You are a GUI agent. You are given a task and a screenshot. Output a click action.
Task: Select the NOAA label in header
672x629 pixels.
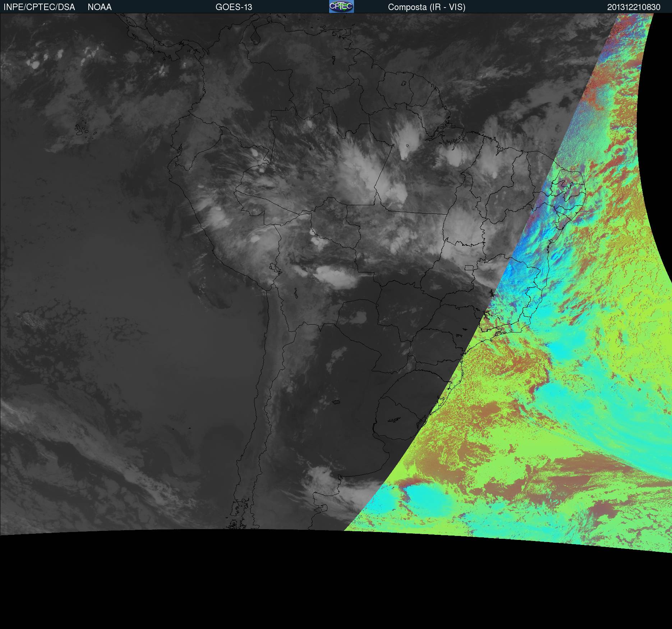tap(100, 7)
